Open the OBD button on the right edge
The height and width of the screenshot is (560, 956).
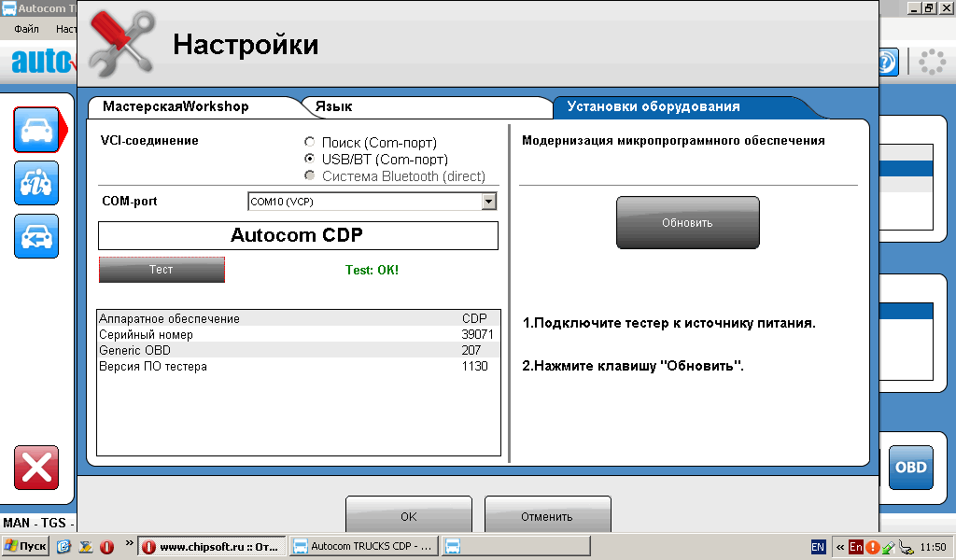pyautogui.click(x=910, y=467)
